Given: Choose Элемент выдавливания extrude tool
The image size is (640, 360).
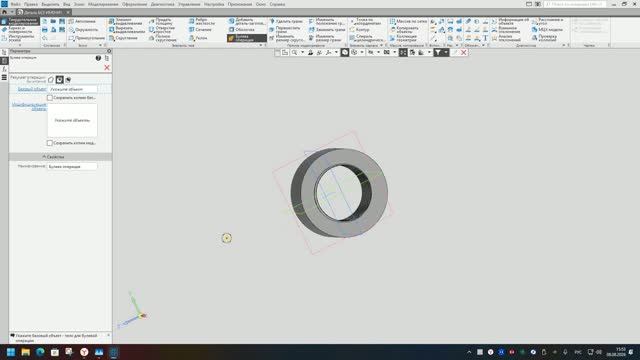Looking at the screenshot, I should (x=126, y=21).
